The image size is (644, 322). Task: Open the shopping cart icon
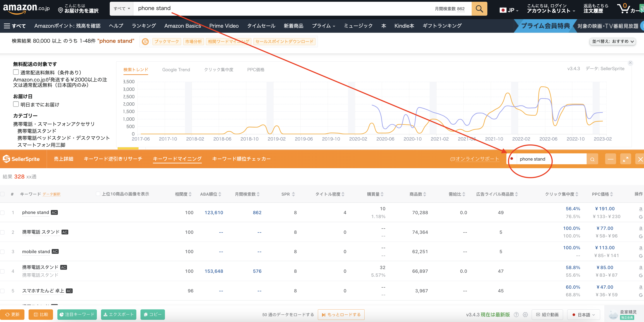tap(624, 8)
